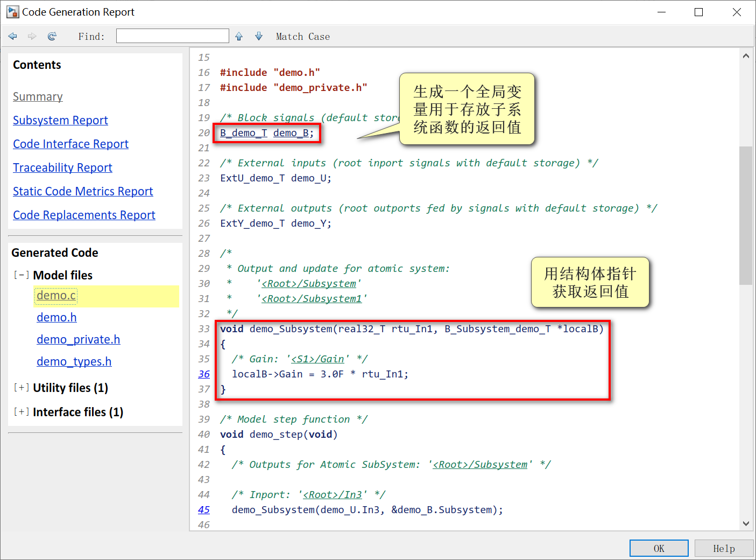The width and height of the screenshot is (756, 560).
Task: Follow the <Root>/In3 inport link
Action: [333, 495]
